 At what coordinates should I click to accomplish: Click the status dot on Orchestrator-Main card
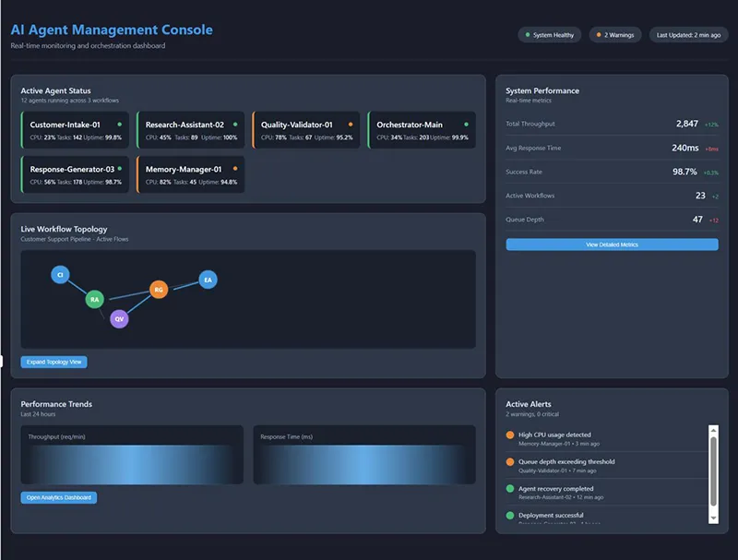(x=466, y=125)
